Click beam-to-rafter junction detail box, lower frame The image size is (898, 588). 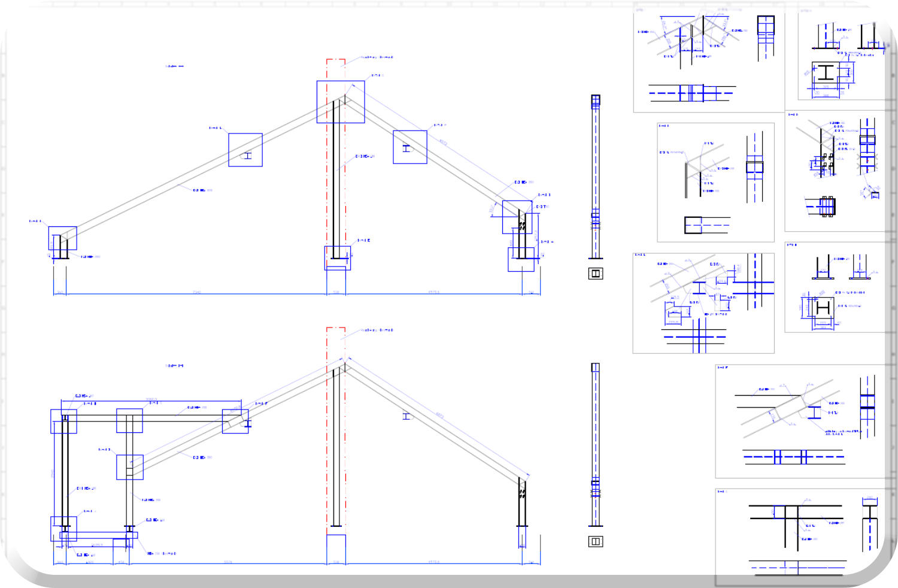click(235, 422)
